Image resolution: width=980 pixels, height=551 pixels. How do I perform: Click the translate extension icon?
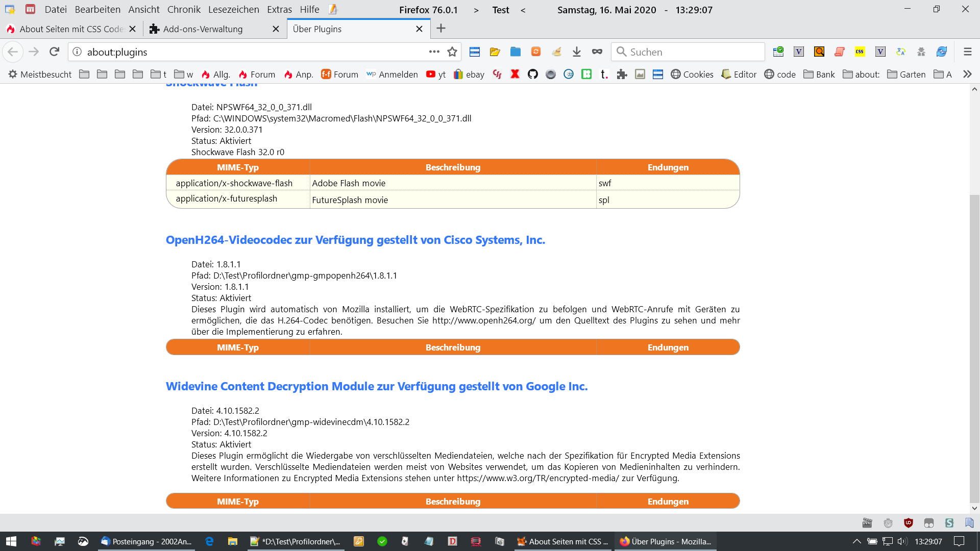901,52
